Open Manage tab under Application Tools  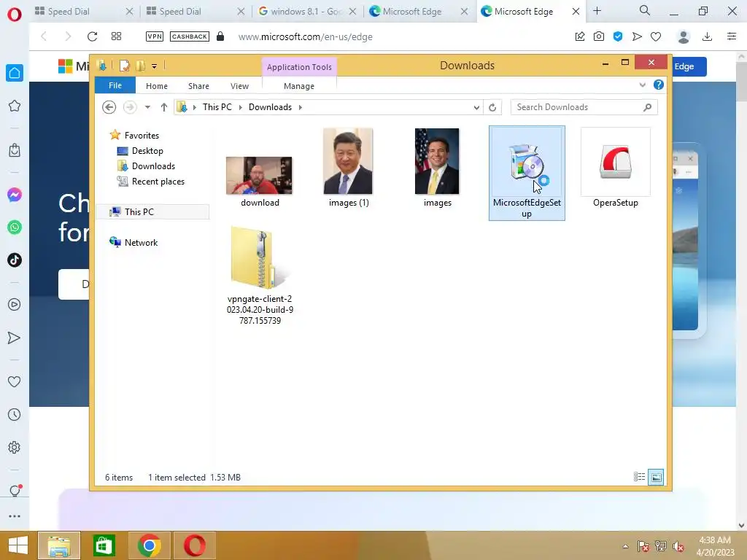click(x=299, y=86)
